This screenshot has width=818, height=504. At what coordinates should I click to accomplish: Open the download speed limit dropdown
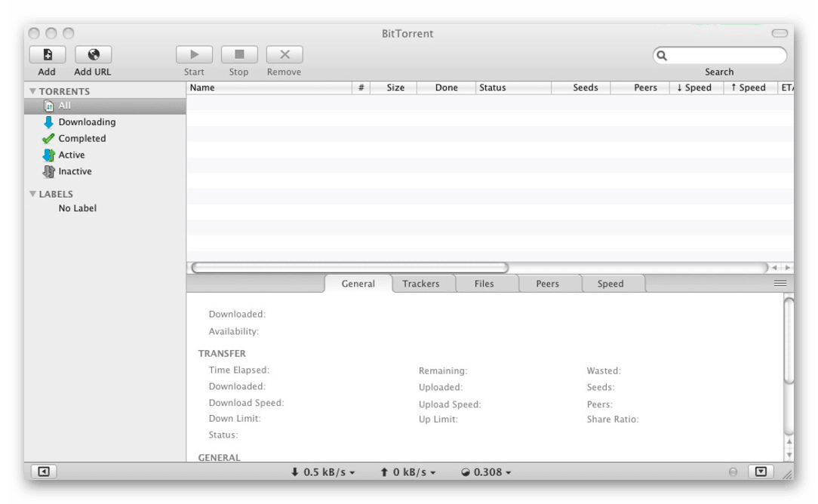323,472
